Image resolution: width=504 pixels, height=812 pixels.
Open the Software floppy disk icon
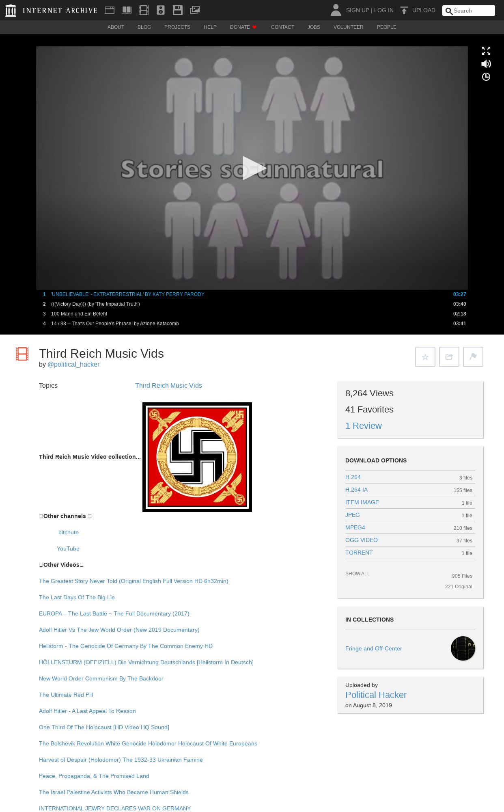[x=178, y=10]
